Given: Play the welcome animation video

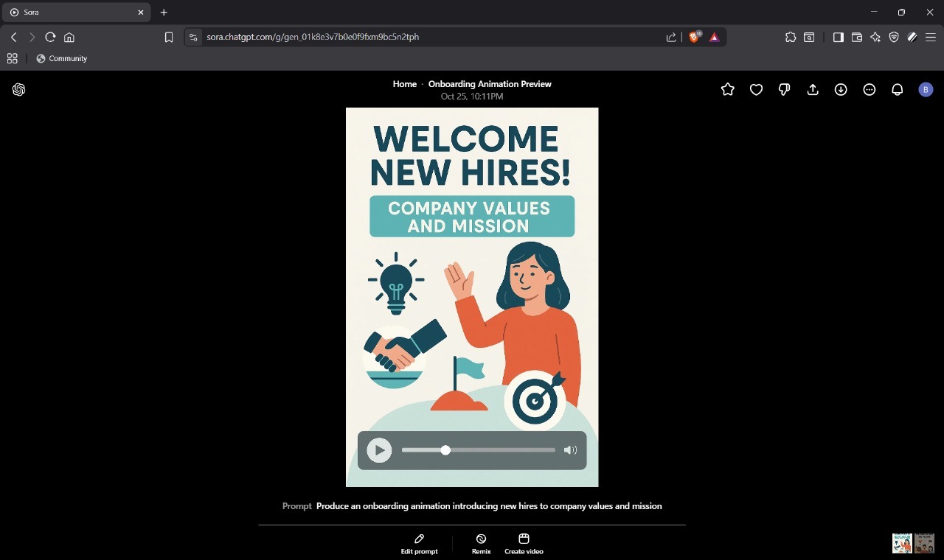Looking at the screenshot, I should click(378, 449).
